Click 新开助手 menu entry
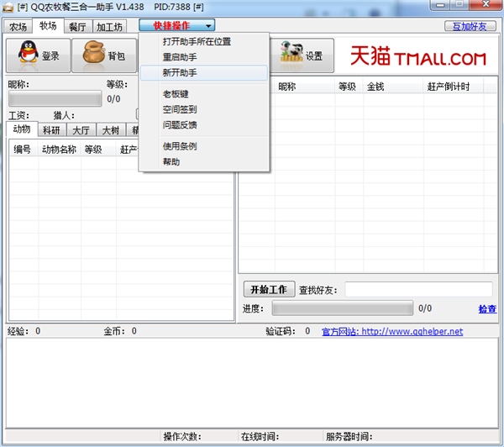This screenshot has height=447, width=504. [180, 73]
